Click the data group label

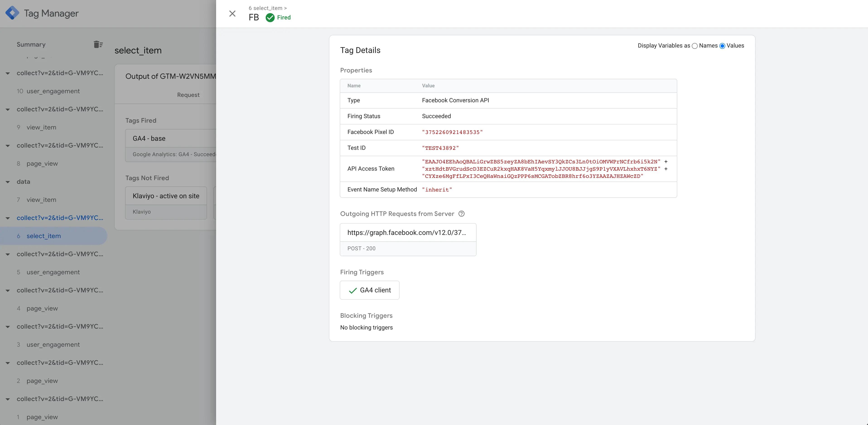click(x=23, y=182)
